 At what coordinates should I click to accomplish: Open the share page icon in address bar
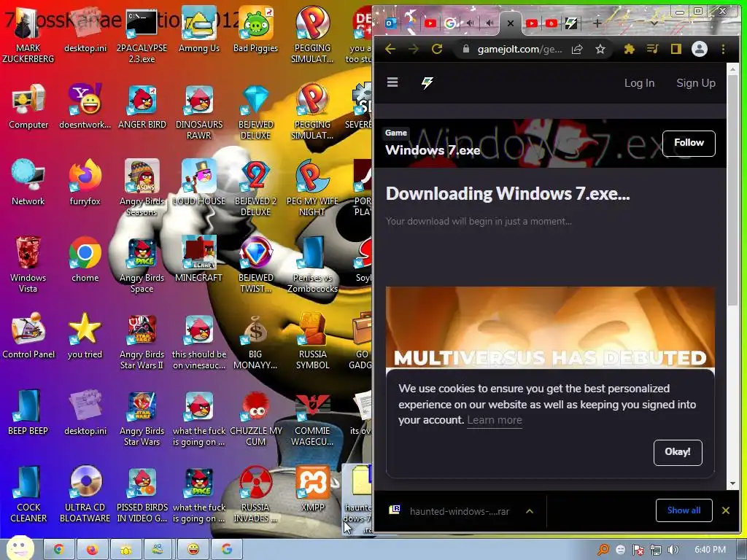point(577,49)
